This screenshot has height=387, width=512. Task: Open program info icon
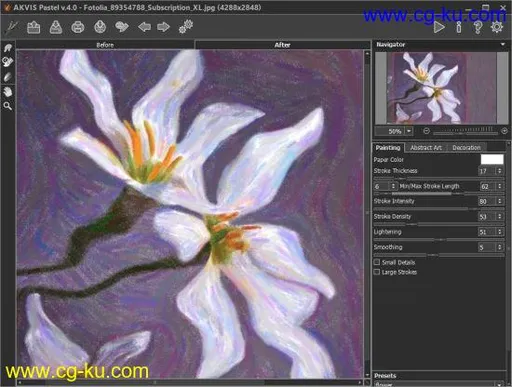click(459, 27)
